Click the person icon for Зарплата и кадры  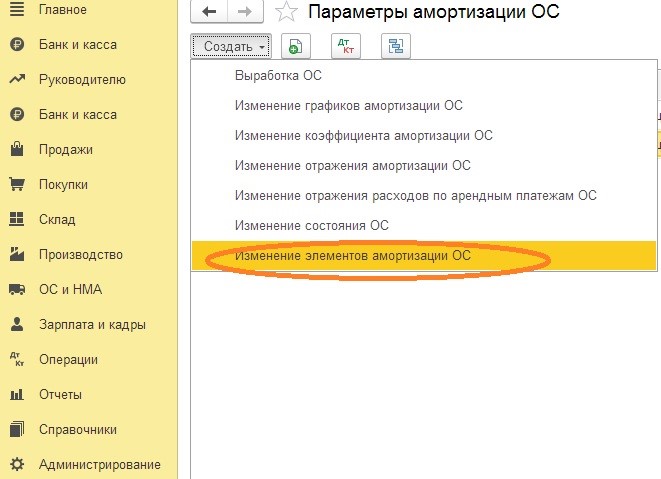17,324
